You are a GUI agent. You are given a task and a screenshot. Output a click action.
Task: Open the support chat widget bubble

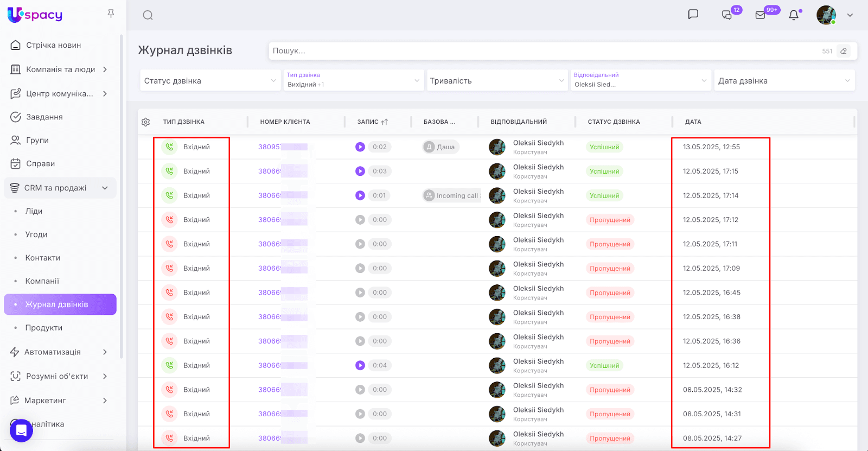[21, 430]
